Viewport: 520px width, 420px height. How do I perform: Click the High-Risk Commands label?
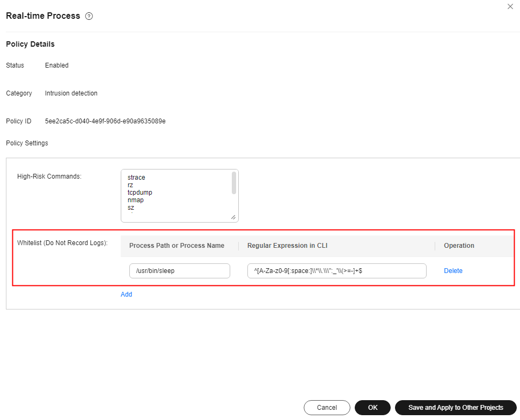coord(49,176)
